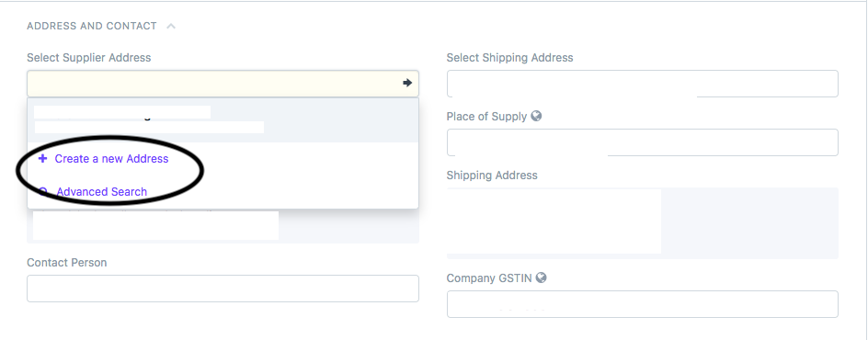Click the Contact Person label text

tap(67, 263)
